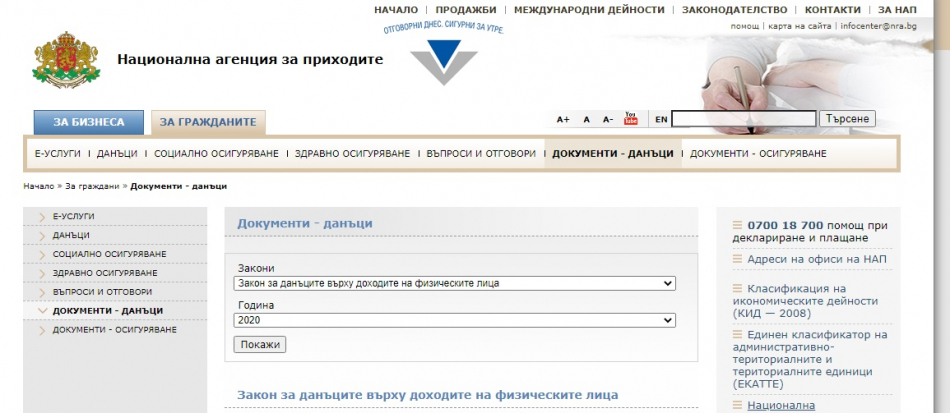Select ЗА ГРАЖДАНИТЕ tab
This screenshot has width=950, height=413.
pos(208,122)
